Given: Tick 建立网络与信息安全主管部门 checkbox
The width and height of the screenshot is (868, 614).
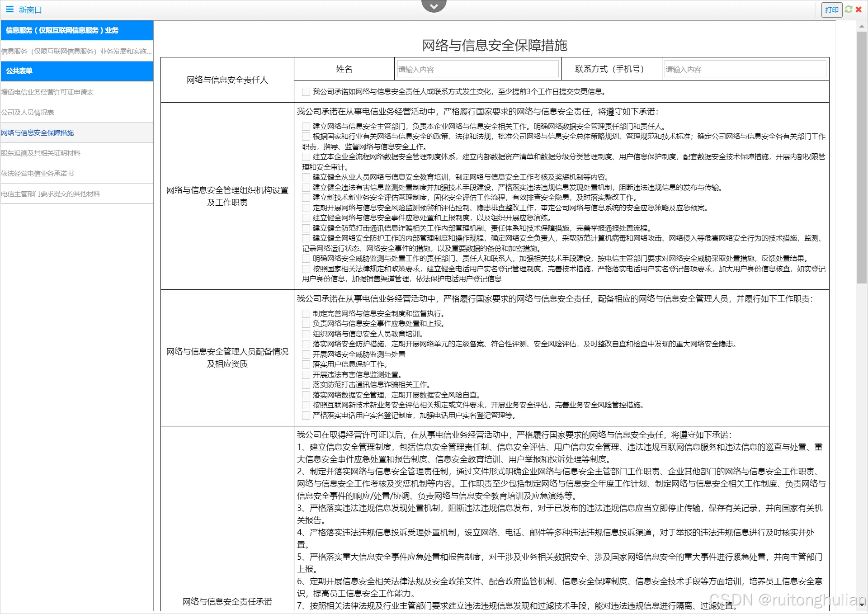Looking at the screenshot, I should 306,127.
